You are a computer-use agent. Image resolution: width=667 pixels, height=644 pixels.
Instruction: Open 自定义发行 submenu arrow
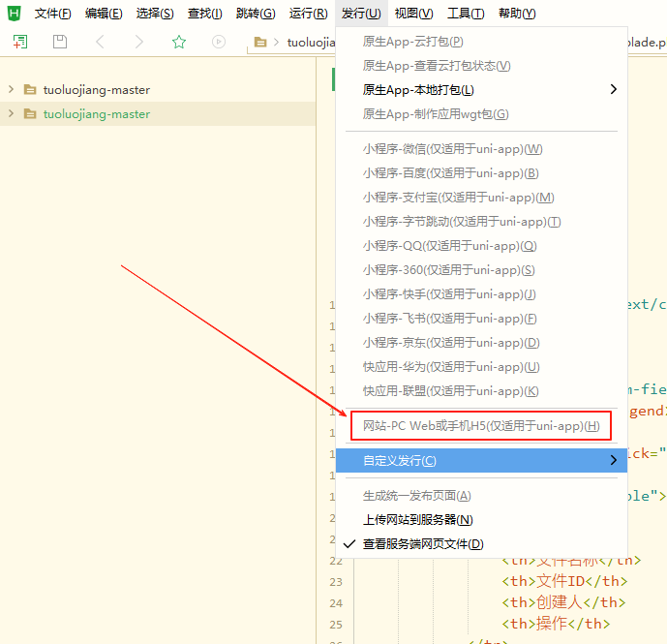(613, 460)
